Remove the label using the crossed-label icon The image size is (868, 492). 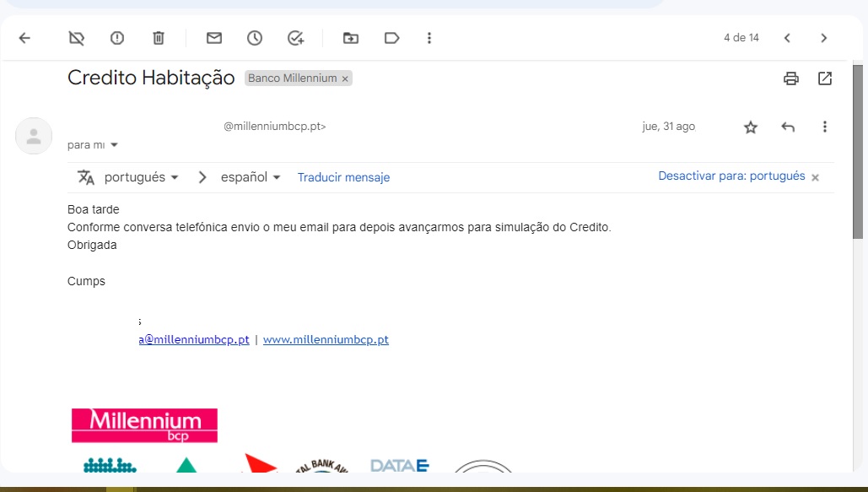click(77, 38)
